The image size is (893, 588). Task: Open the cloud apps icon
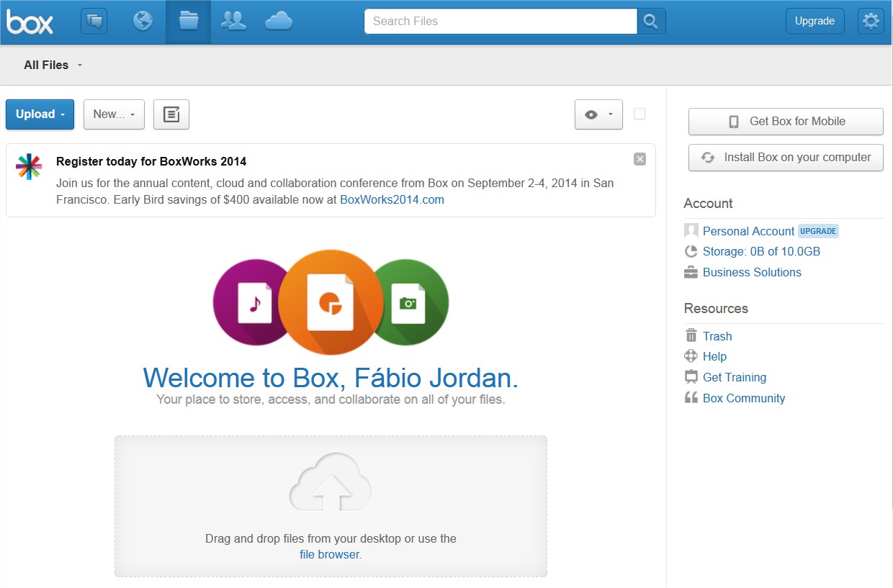[x=279, y=22]
